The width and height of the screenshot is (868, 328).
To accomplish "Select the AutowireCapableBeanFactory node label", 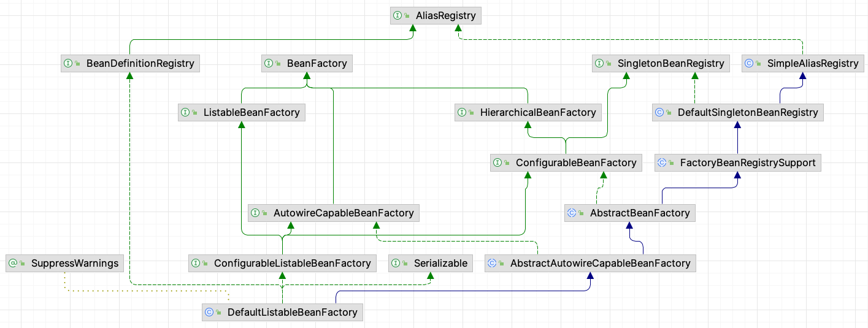I will tap(343, 213).
